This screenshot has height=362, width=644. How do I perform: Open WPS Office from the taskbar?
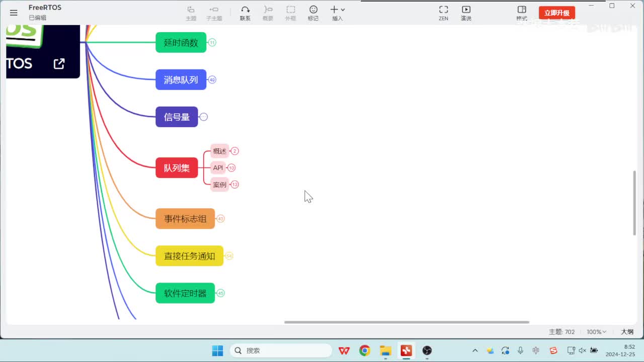pyautogui.click(x=344, y=350)
